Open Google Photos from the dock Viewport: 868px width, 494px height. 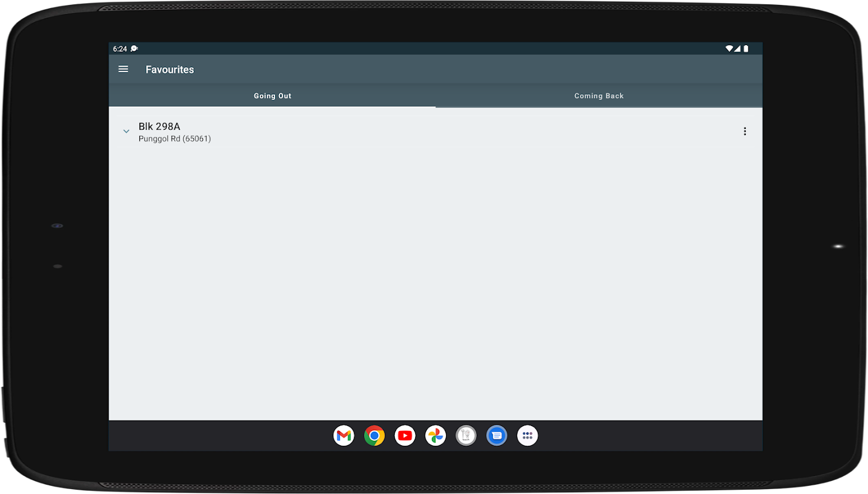click(x=436, y=436)
